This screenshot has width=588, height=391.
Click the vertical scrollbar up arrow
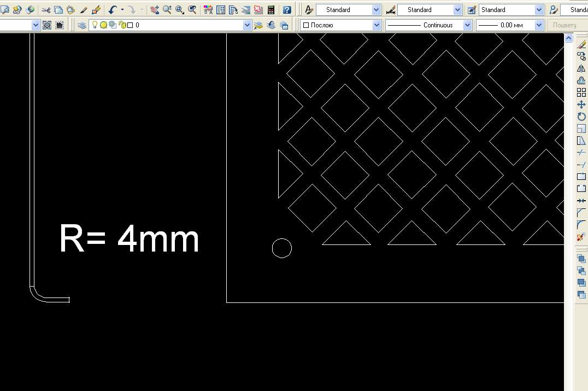tap(568, 38)
